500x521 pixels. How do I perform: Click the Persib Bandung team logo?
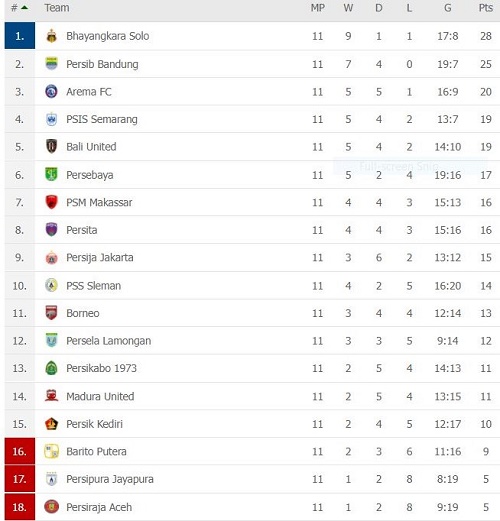(x=51, y=63)
